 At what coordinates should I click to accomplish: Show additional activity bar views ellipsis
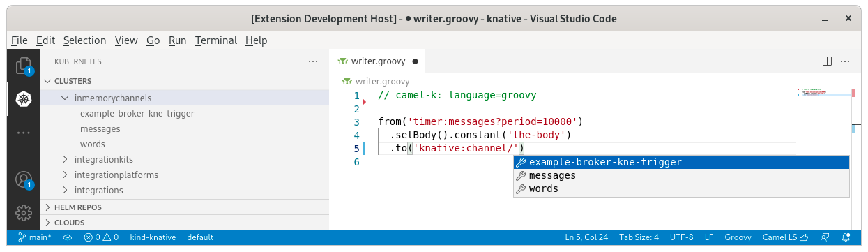click(x=24, y=132)
